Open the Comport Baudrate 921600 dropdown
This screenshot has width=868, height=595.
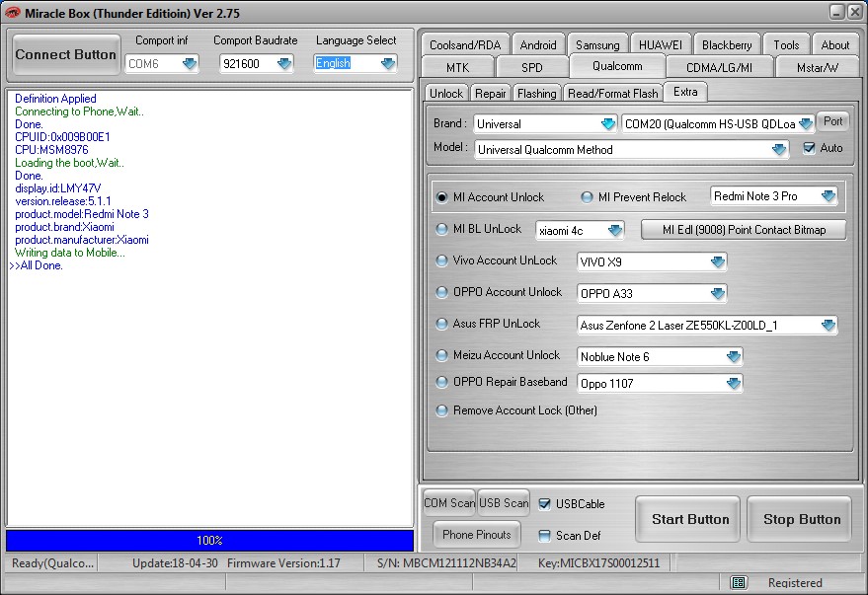pyautogui.click(x=284, y=63)
